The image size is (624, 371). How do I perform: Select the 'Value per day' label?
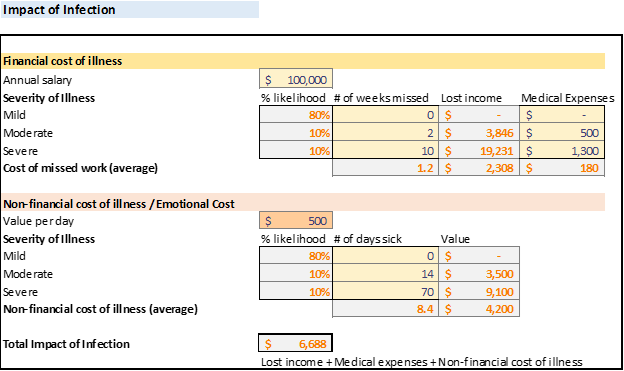pyautogui.click(x=38, y=221)
